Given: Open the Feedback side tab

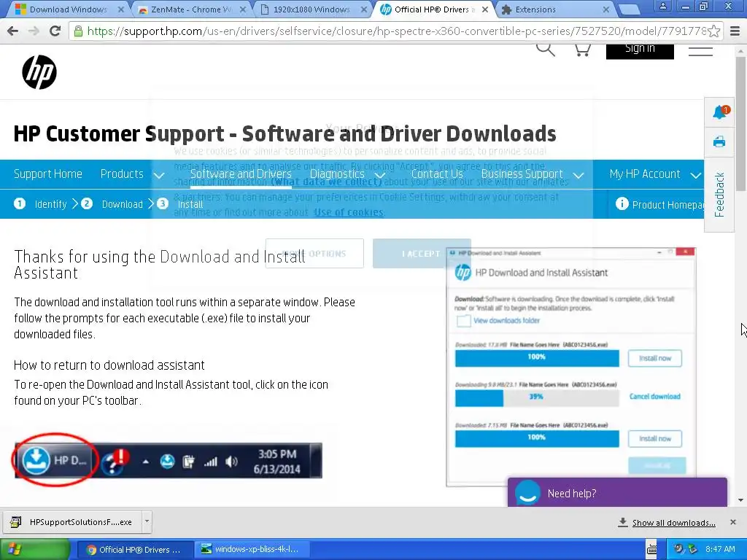Looking at the screenshot, I should [x=719, y=194].
